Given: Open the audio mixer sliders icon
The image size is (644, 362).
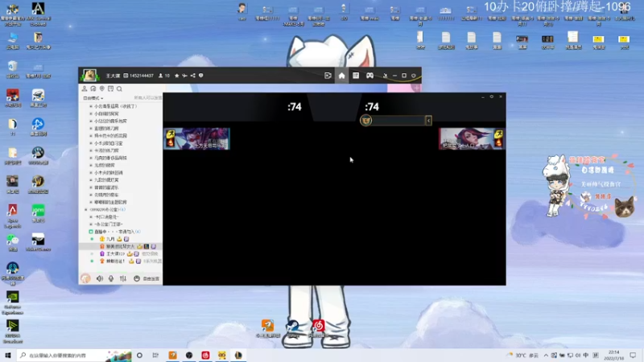Looking at the screenshot, I should point(123,278).
